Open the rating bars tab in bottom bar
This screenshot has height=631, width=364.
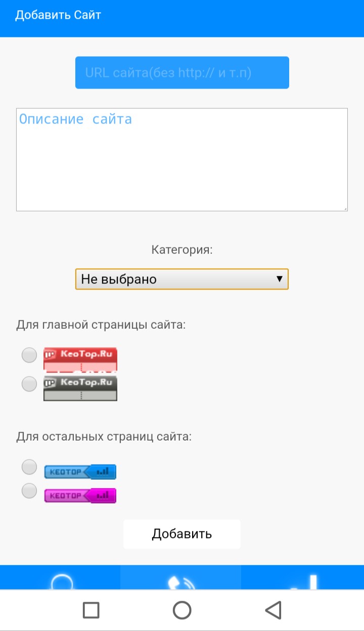point(303,579)
